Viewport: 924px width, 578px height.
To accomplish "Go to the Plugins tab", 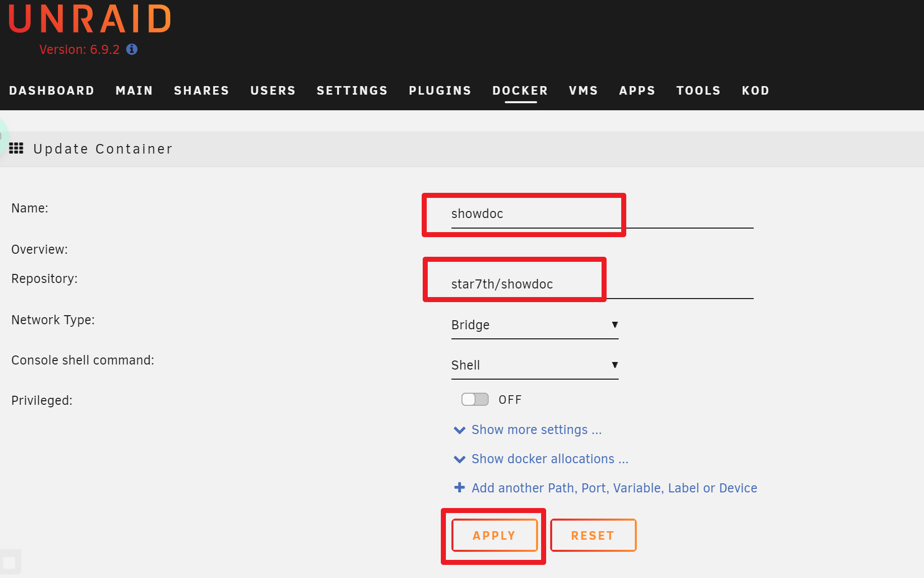I will click(440, 91).
